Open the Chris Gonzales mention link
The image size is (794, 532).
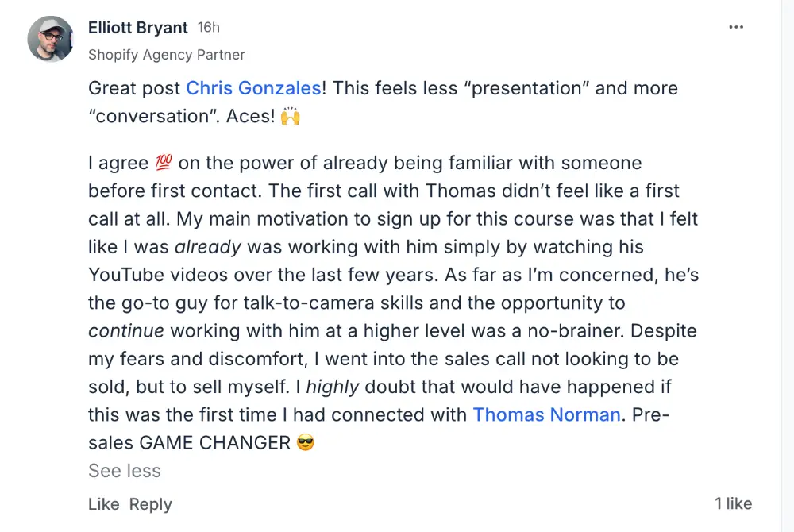pos(253,88)
